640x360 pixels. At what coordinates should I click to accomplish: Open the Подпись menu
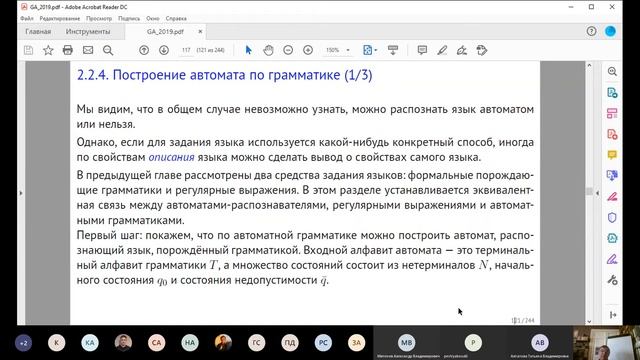[x=129, y=18]
